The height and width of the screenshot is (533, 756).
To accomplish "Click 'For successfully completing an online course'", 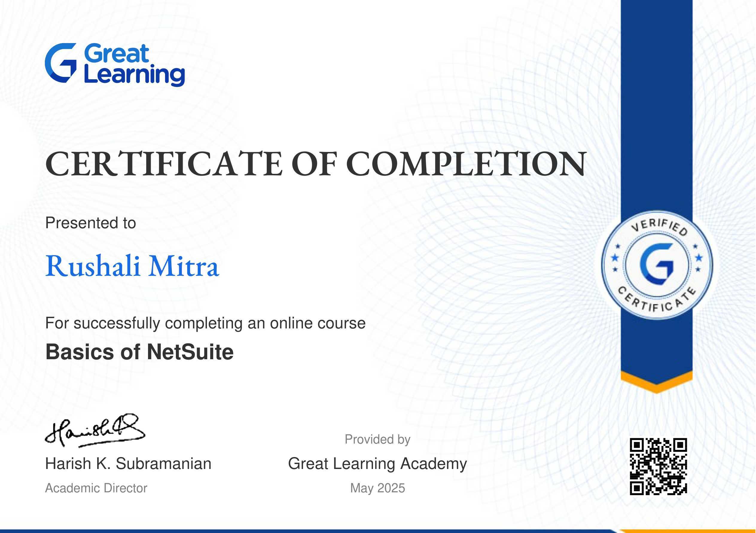I will [x=205, y=323].
